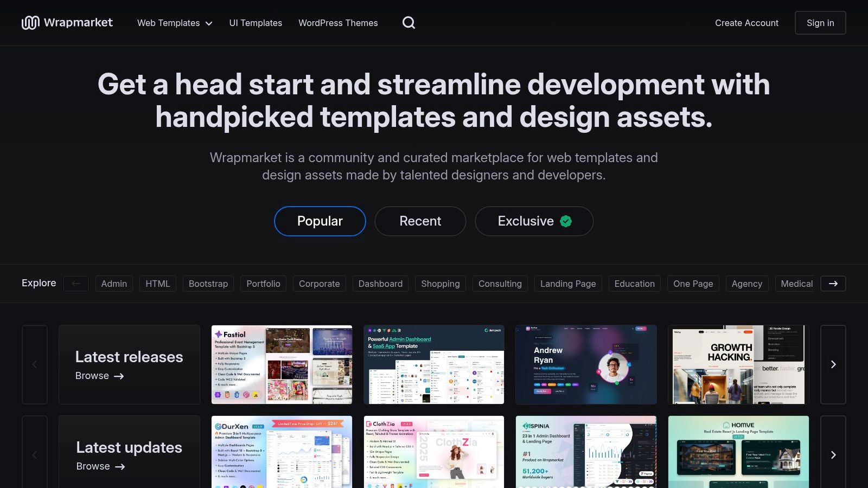Select the Popular tab
This screenshot has width=868, height=488.
pos(320,221)
